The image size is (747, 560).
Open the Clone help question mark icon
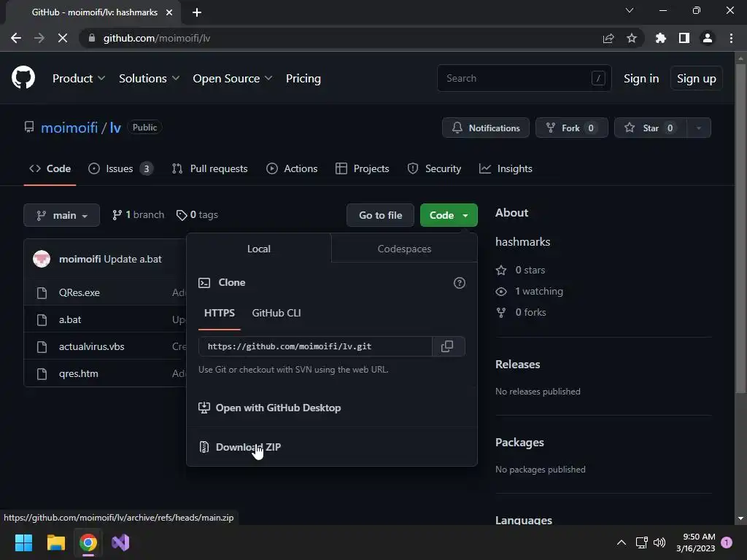460,283
